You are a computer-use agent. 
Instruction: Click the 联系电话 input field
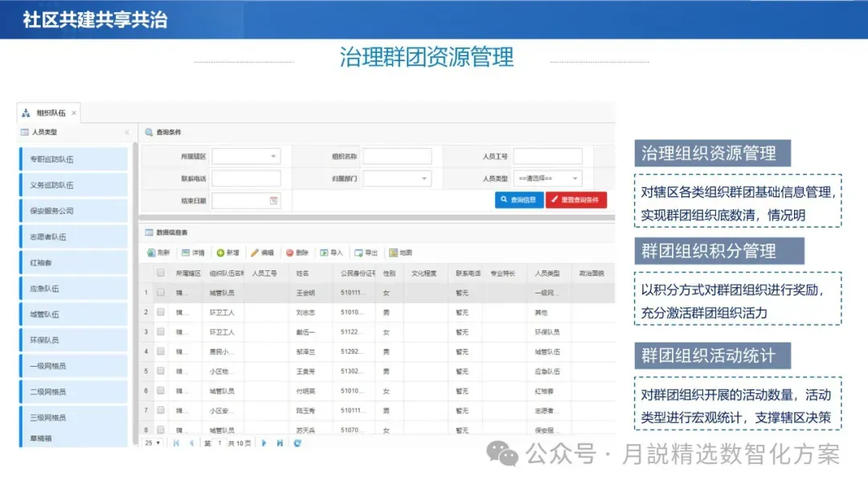pyautogui.click(x=246, y=179)
